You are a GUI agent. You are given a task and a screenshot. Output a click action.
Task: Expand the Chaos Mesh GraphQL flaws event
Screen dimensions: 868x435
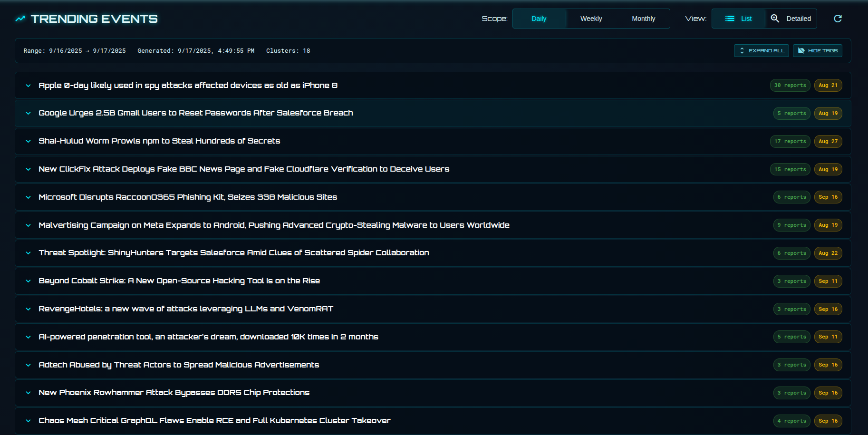click(x=29, y=421)
